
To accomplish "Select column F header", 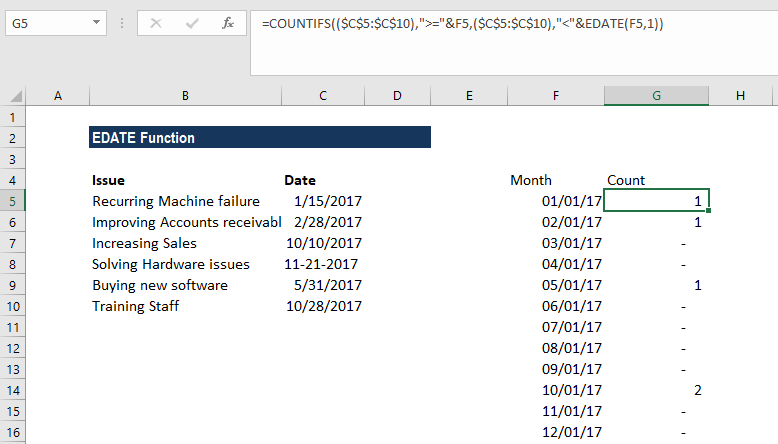I will (x=555, y=95).
